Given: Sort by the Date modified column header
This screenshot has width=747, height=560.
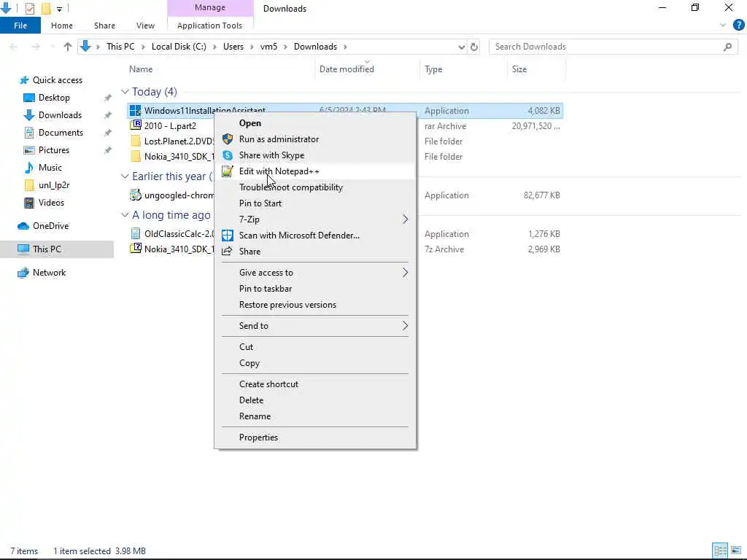Looking at the screenshot, I should point(347,69).
